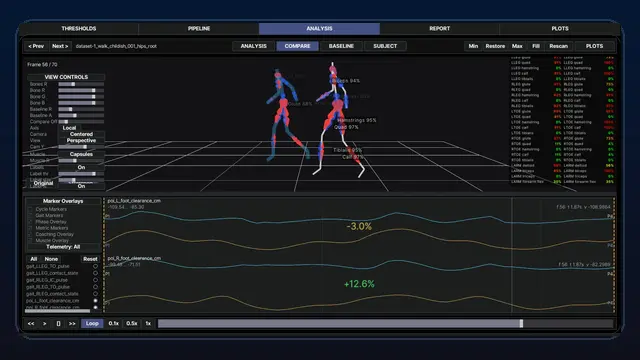The height and width of the screenshot is (360, 640).
Task: Click the Telemetry: All button
Action: point(63,247)
